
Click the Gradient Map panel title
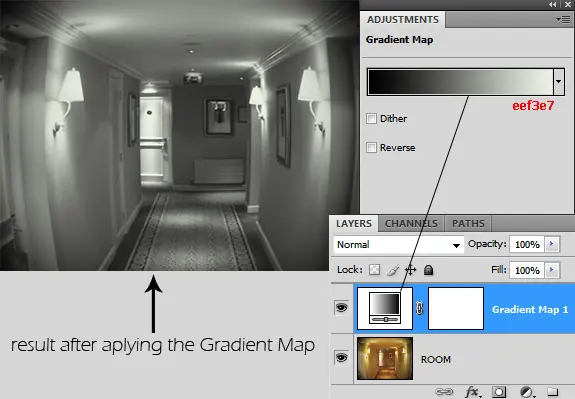click(x=399, y=40)
